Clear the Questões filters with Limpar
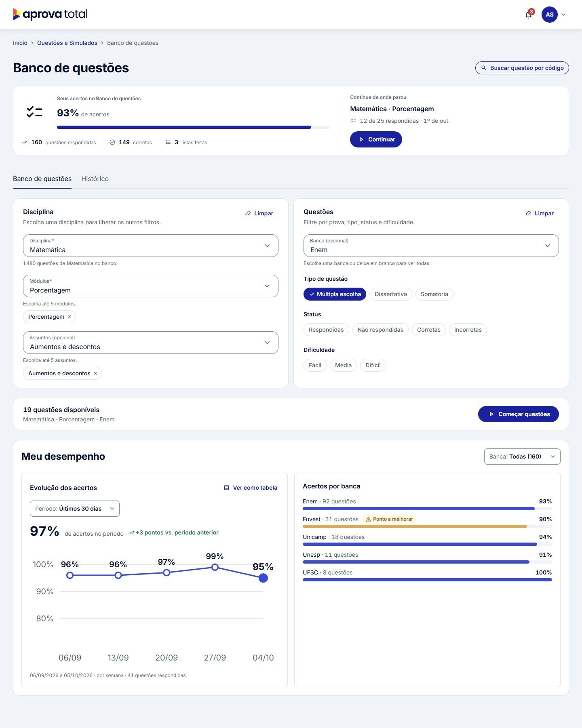 [540, 213]
